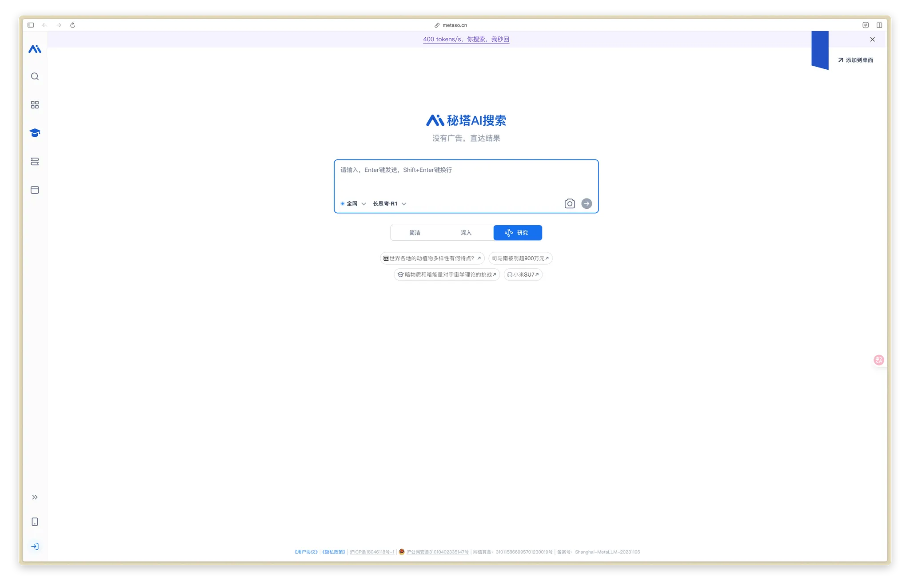Image resolution: width=910 pixels, height=588 pixels.
Task: Expand the sidebar with the double-chevron
Action: (x=35, y=497)
